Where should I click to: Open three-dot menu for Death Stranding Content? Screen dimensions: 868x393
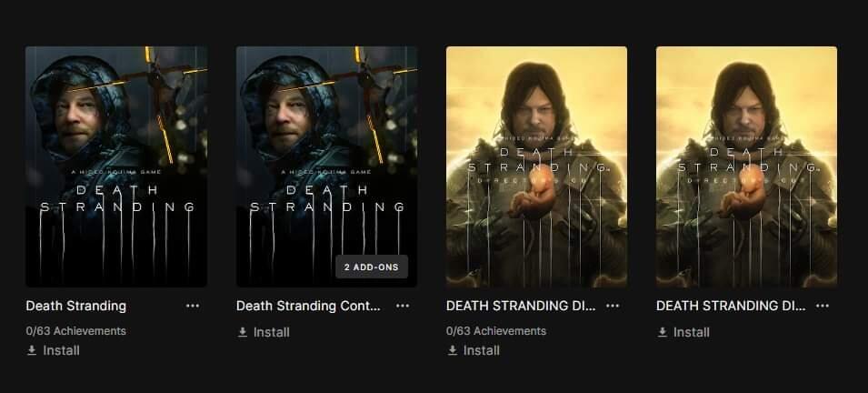pos(403,306)
